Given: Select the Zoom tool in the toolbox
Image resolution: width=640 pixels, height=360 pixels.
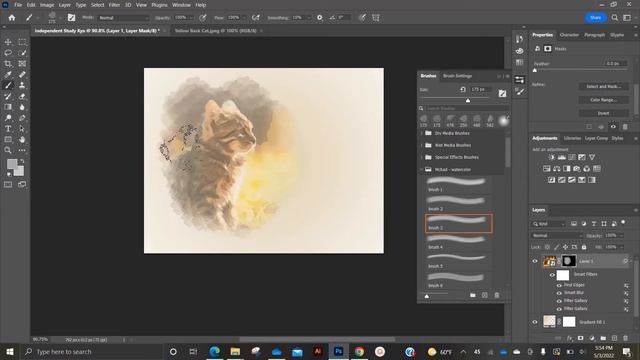Looking at the screenshot, I should (x=8, y=150).
